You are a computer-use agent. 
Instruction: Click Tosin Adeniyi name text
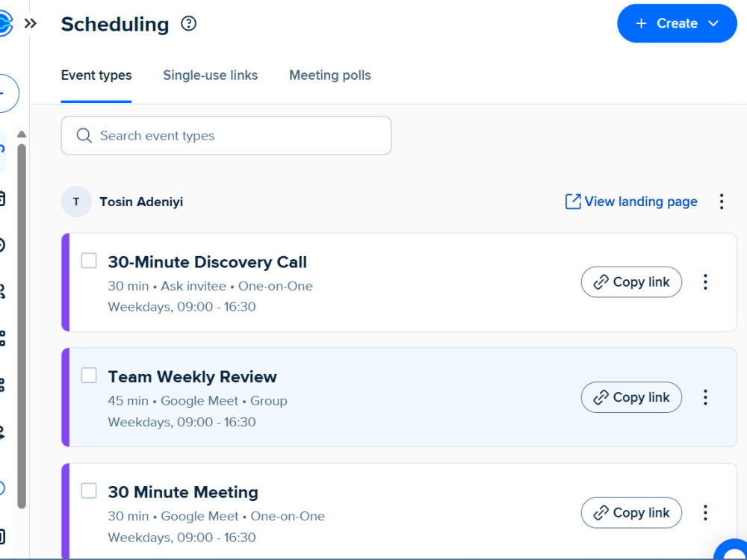pos(141,202)
